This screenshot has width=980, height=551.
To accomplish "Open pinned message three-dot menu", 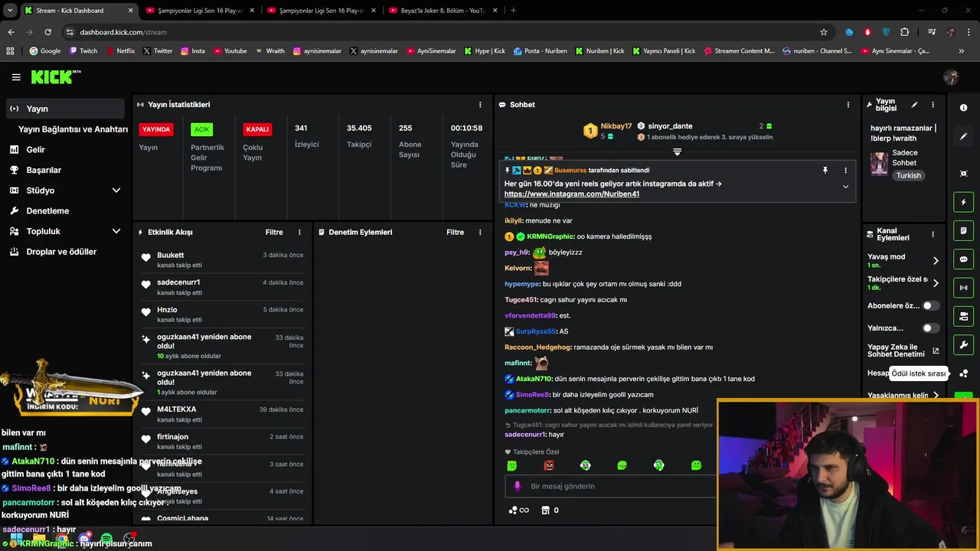I will pos(845,171).
